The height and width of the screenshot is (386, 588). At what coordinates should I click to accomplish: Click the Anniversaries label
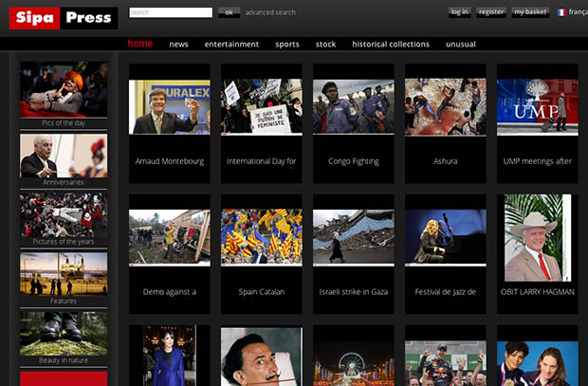pyautogui.click(x=64, y=182)
